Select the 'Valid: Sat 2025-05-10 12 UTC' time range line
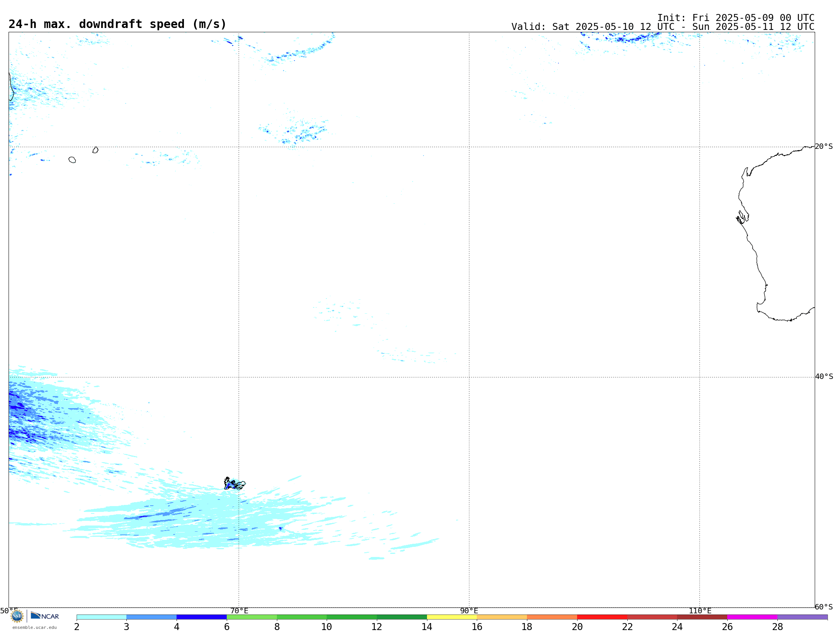 (663, 27)
